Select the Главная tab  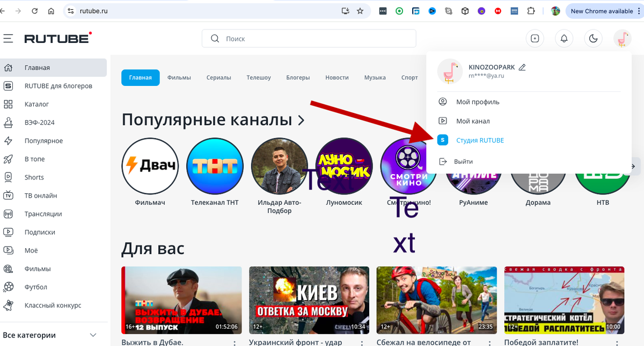tap(141, 77)
